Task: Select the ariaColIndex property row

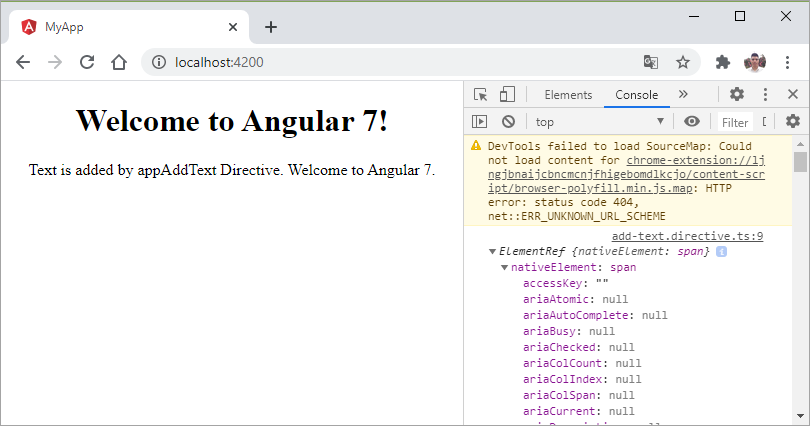Action: 582,380
